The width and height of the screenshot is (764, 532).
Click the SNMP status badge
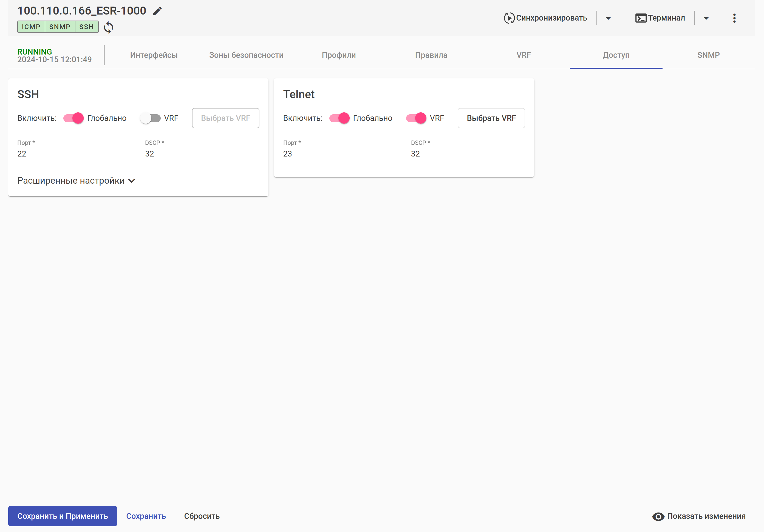tap(60, 27)
